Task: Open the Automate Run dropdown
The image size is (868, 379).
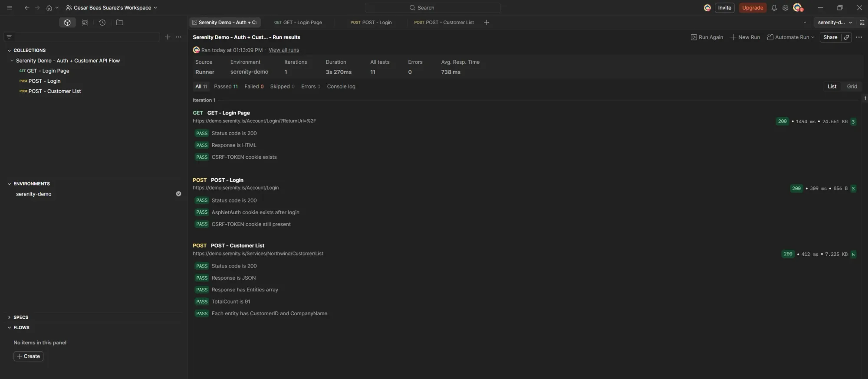Action: pyautogui.click(x=791, y=37)
